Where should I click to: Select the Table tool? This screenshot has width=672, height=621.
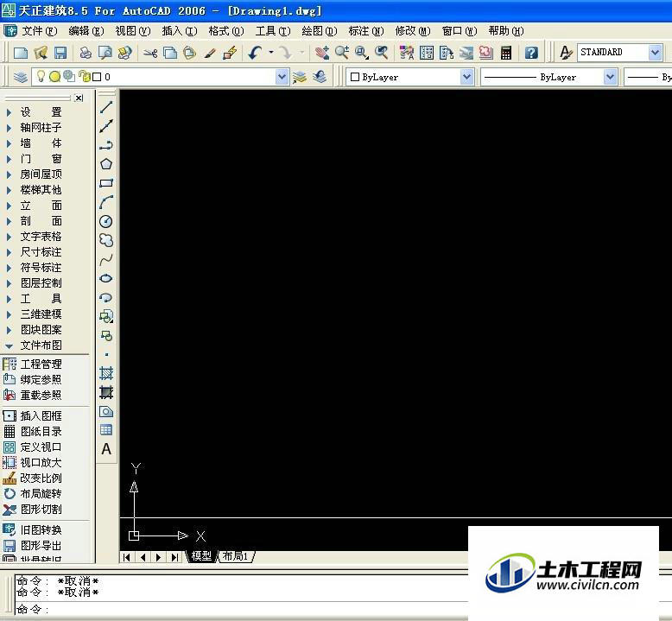pos(106,430)
